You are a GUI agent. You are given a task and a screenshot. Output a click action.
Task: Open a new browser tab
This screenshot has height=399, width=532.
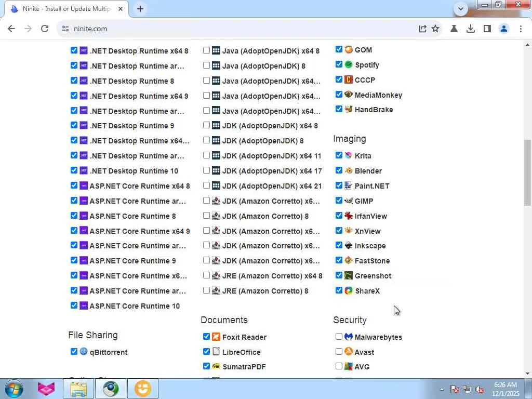(140, 9)
